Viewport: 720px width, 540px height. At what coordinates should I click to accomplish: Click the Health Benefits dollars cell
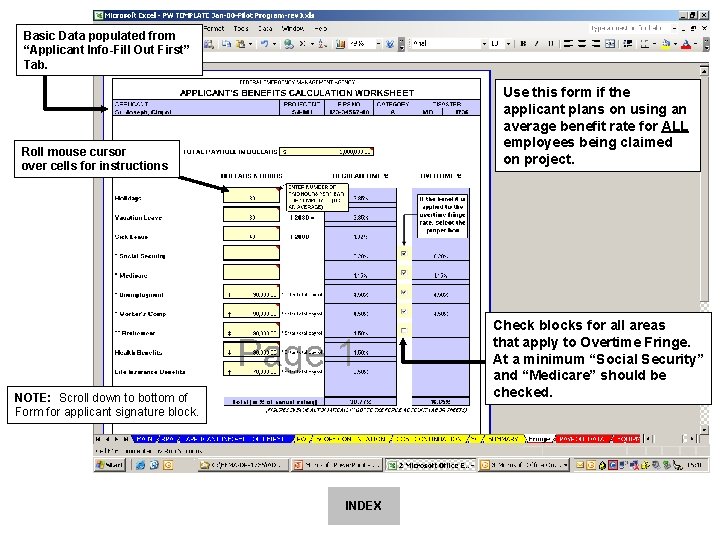click(x=251, y=350)
